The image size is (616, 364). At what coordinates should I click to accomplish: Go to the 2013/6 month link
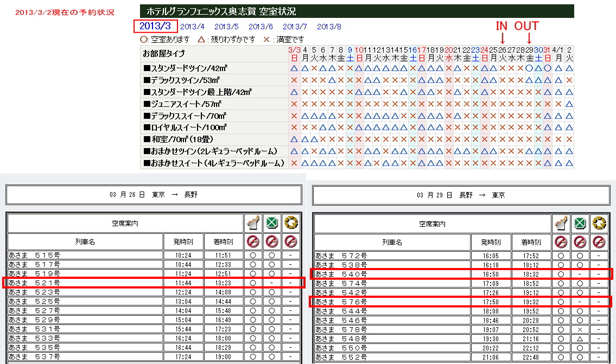pyautogui.click(x=261, y=26)
